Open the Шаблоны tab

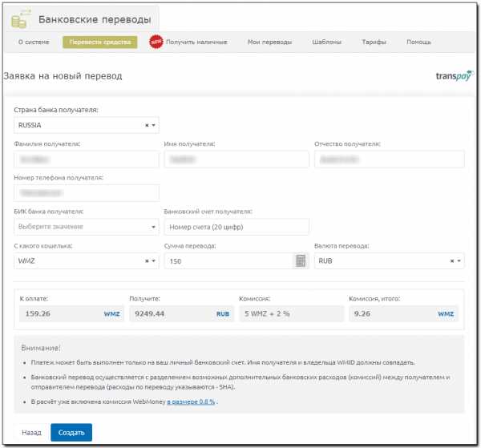(x=326, y=42)
